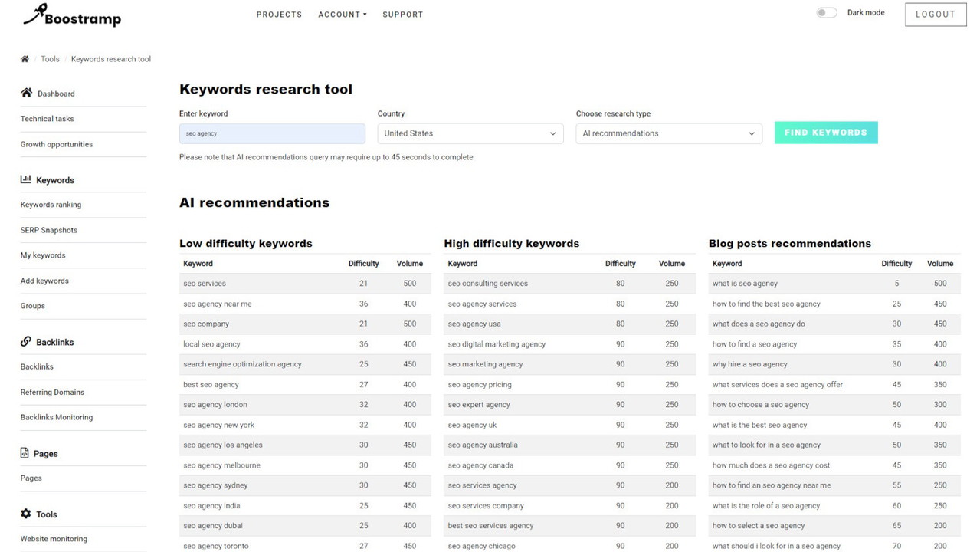Open Support from the top menu
The height and width of the screenshot is (552, 980).
pos(402,15)
